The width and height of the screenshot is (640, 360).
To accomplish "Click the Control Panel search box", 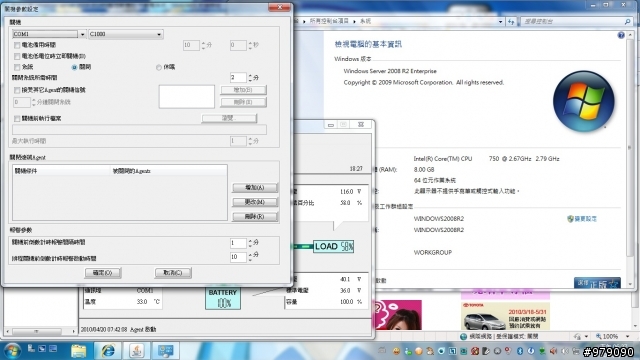I will coord(576,22).
